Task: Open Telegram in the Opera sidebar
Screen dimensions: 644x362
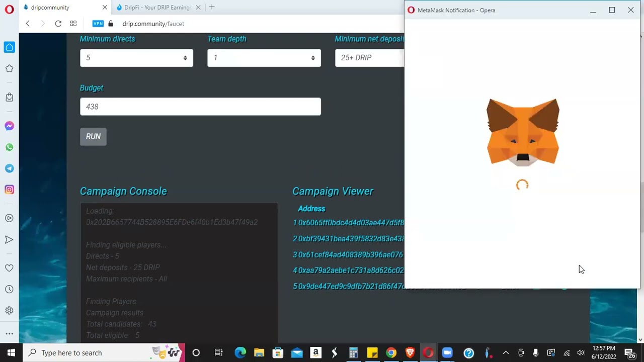Action: (x=9, y=168)
